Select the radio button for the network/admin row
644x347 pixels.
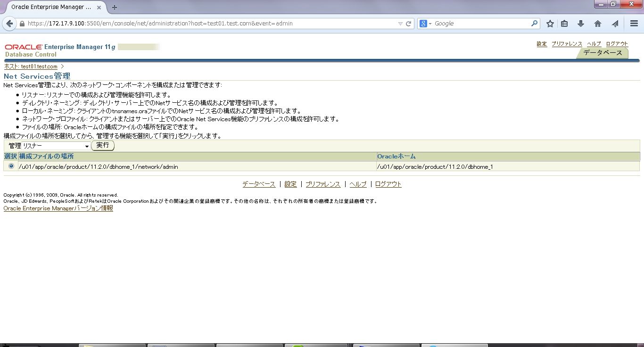click(11, 166)
